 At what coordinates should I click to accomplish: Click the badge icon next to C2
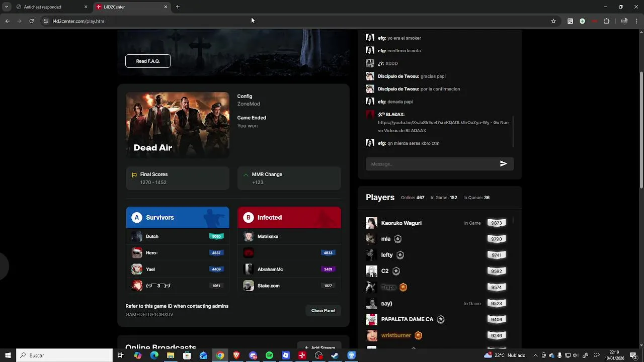(396, 271)
